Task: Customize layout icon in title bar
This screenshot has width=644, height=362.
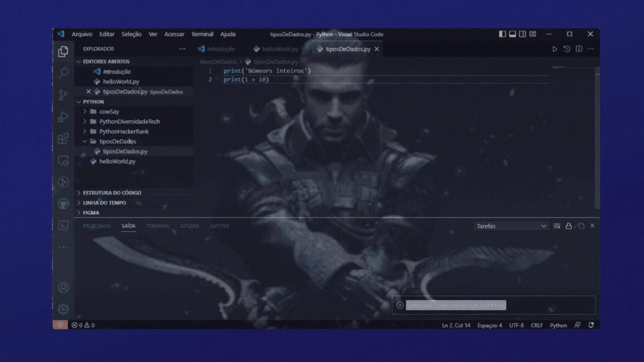Action: pos(533,34)
